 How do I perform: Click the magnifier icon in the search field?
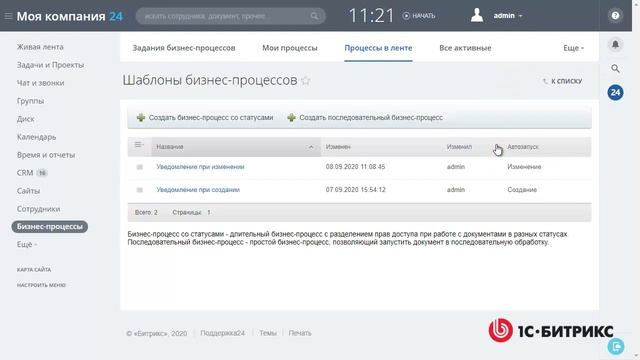314,16
